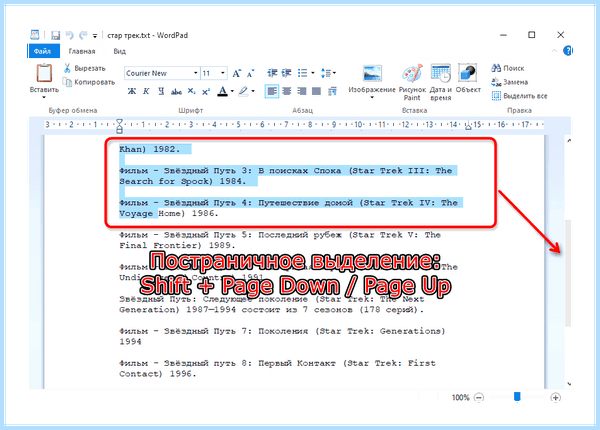Click the Вставить paste clipboard icon
The image size is (600, 430).
(x=44, y=73)
